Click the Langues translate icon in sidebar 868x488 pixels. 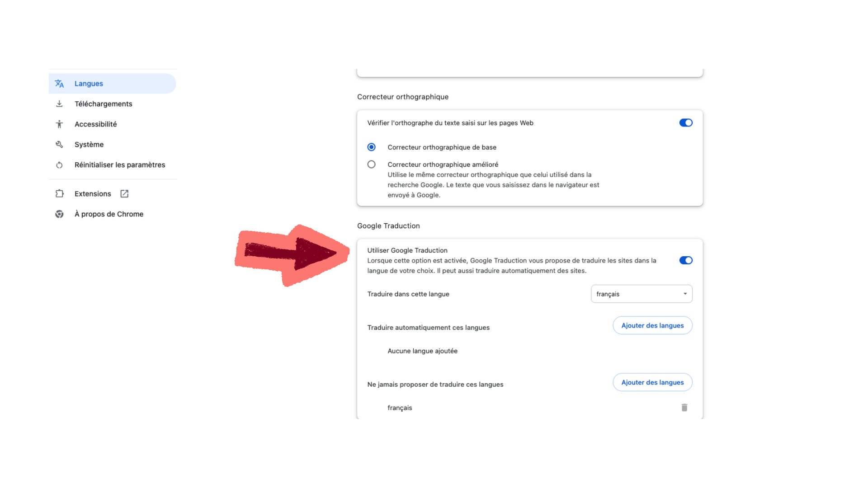coord(59,84)
